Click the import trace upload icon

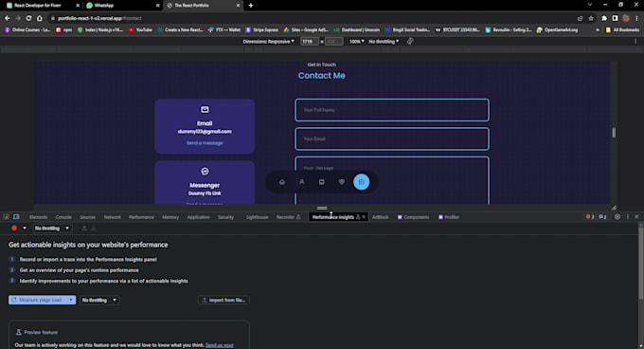pos(84,229)
